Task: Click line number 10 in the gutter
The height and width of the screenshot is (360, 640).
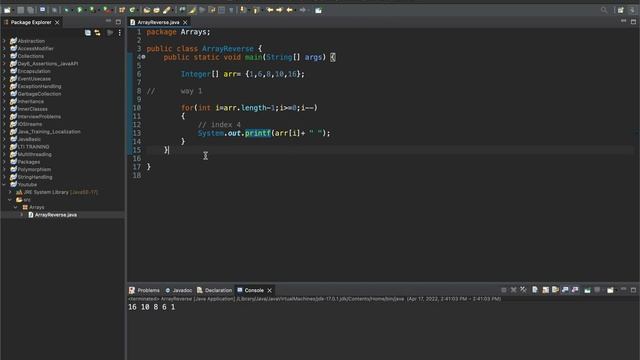Action: click(136, 108)
